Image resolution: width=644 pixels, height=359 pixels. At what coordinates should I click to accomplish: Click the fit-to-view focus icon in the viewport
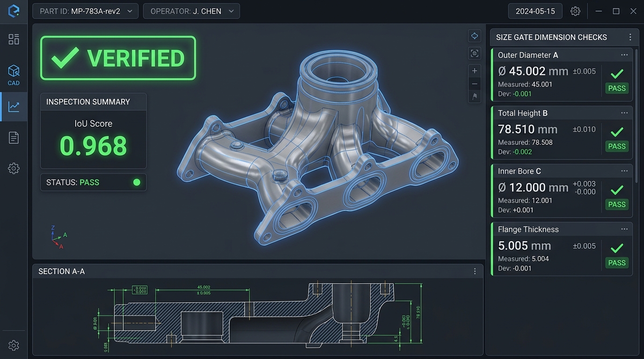pyautogui.click(x=475, y=53)
